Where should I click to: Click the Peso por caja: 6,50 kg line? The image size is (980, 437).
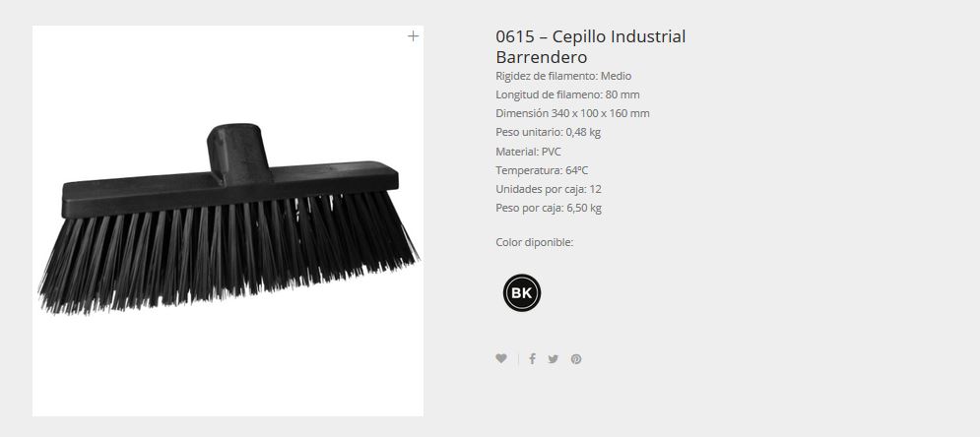tap(549, 208)
